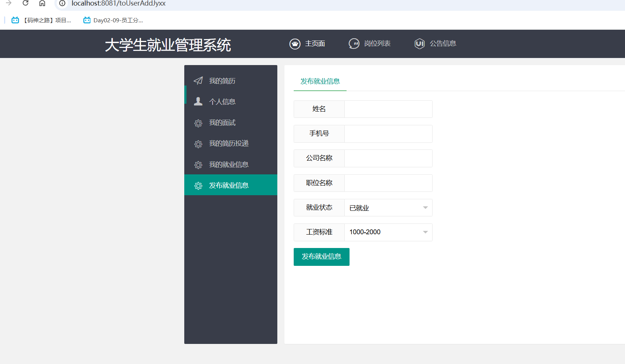Click the gear icon next to 我的就业信息

point(198,165)
